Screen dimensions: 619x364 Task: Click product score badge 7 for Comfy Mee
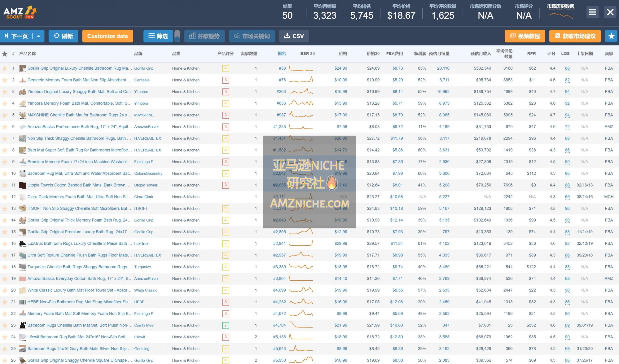[226, 325]
